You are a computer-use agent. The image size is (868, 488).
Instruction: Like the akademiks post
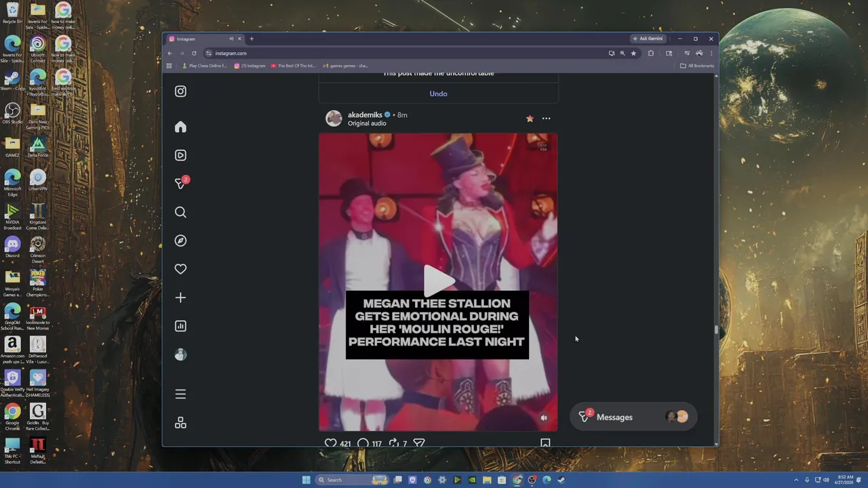coord(330,443)
